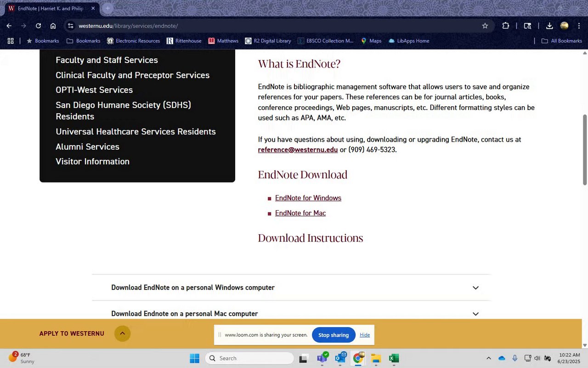Click Stop sharing button
The width and height of the screenshot is (588, 368).
pyautogui.click(x=334, y=335)
